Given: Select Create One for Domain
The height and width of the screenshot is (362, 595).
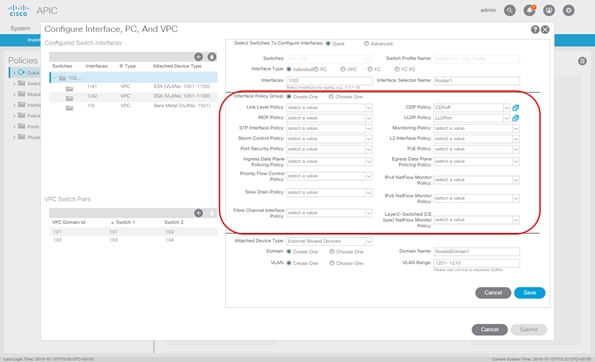Looking at the screenshot, I should 289,252.
